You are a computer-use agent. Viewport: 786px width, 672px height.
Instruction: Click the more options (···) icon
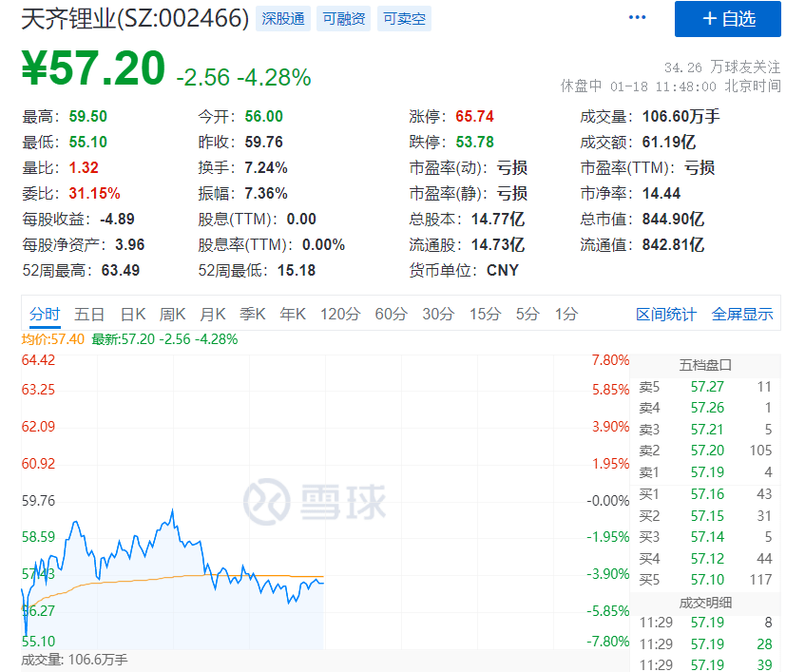click(636, 16)
